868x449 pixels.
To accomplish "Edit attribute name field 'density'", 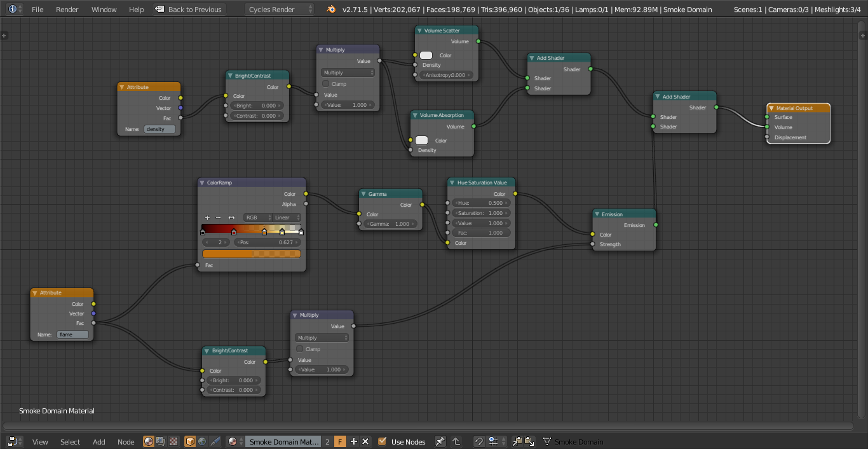I will click(159, 129).
